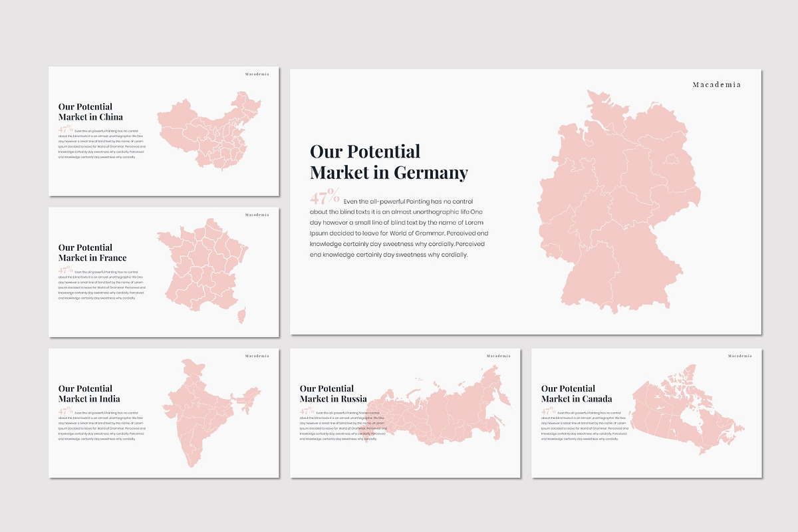This screenshot has width=798, height=532.
Task: Click the heading 'Our Potential Market in India'
Action: click(x=89, y=394)
